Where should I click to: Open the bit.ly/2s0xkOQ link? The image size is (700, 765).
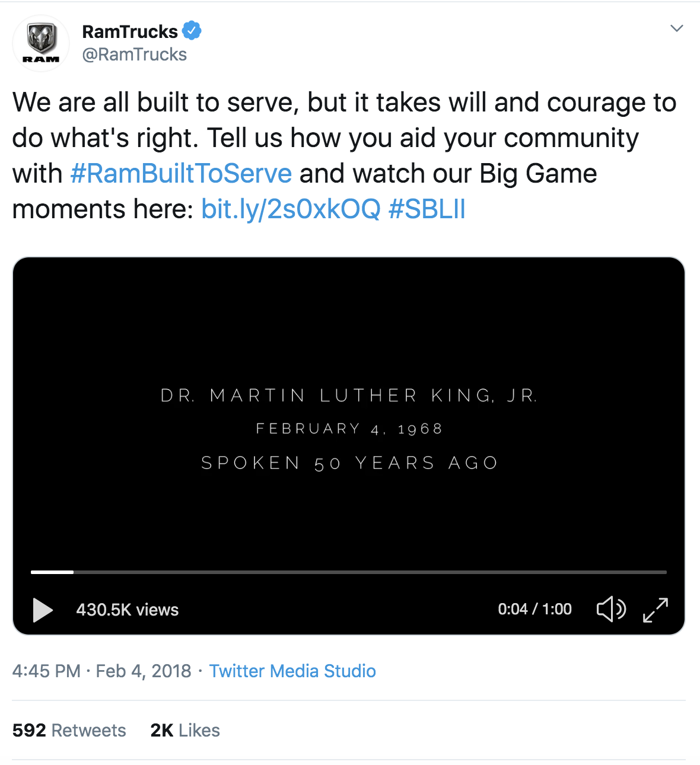[291, 209]
